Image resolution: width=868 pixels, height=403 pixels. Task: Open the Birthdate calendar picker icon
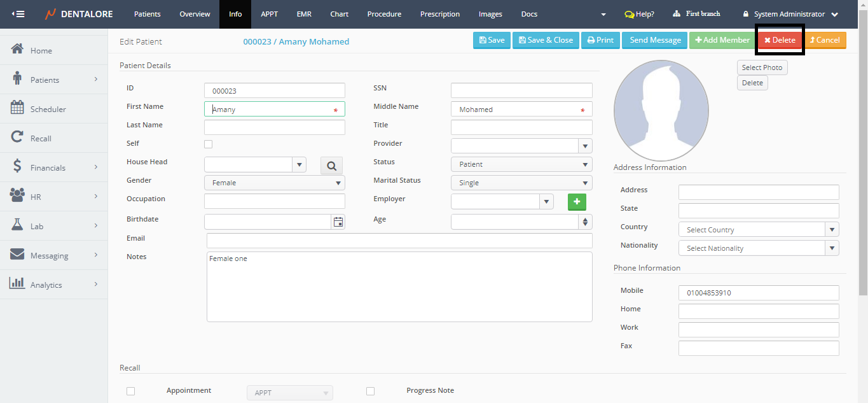(338, 222)
